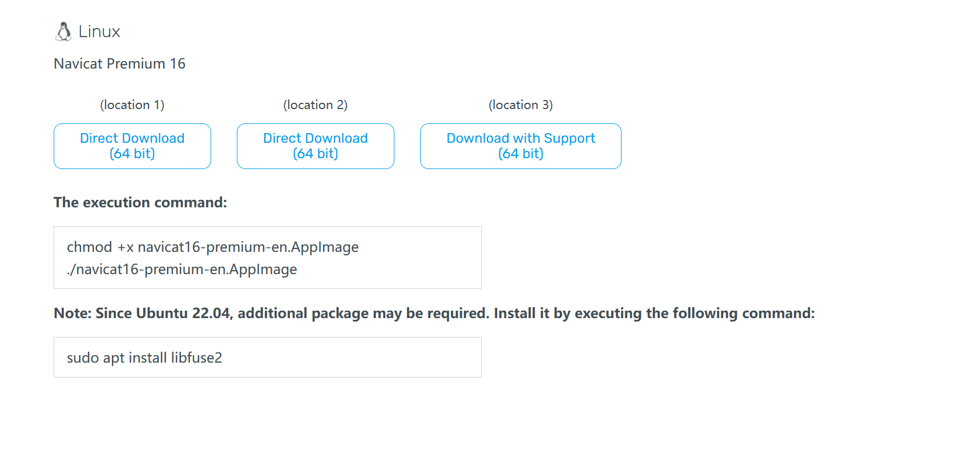The image size is (980, 454).
Task: Click the ./navicat16-premium-en.AppImage run line
Action: (x=182, y=270)
